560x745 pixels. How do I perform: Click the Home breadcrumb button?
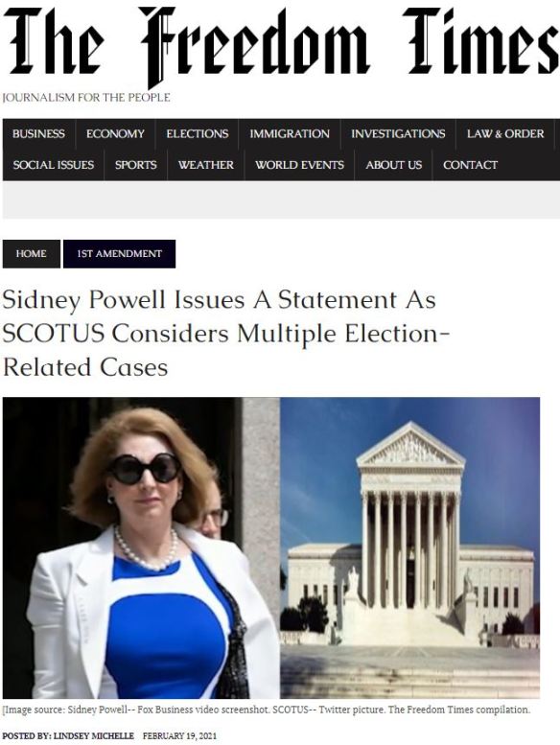32,254
